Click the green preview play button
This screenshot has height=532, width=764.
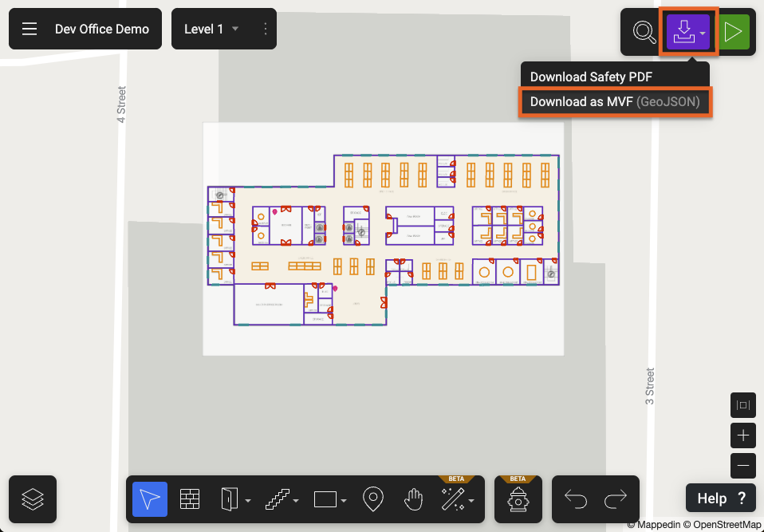(x=732, y=32)
